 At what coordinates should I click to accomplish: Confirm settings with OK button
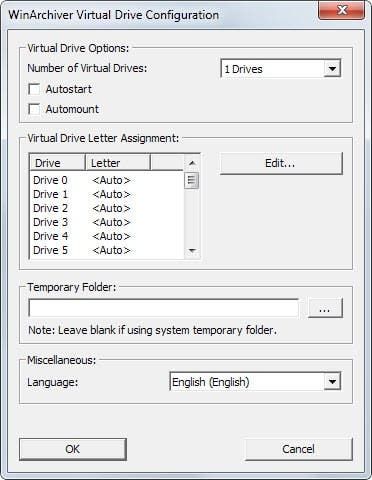point(73,449)
